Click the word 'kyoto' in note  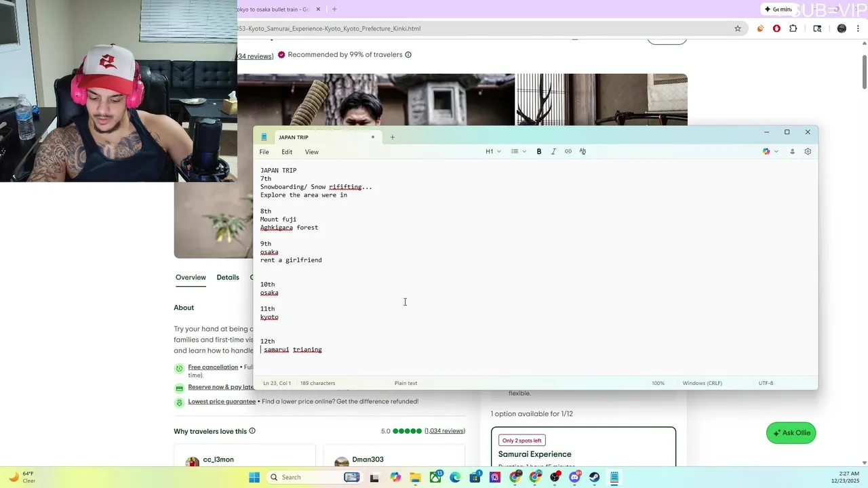tap(269, 317)
